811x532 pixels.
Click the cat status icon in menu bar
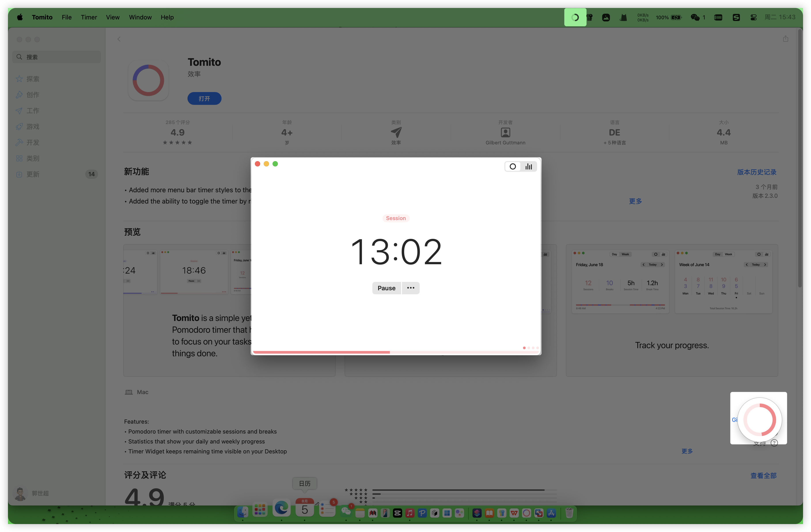tap(623, 17)
